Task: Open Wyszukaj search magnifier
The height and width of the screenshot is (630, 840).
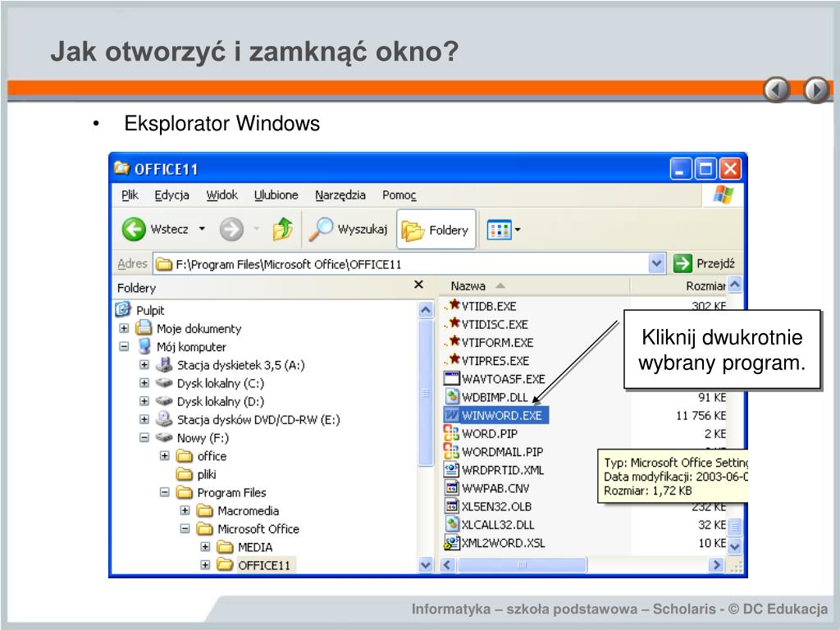Action: [x=321, y=230]
